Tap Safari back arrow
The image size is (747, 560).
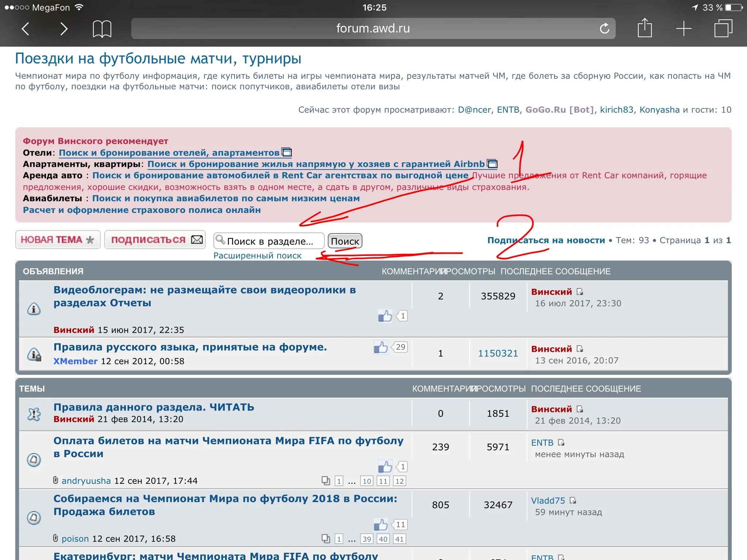click(x=25, y=29)
